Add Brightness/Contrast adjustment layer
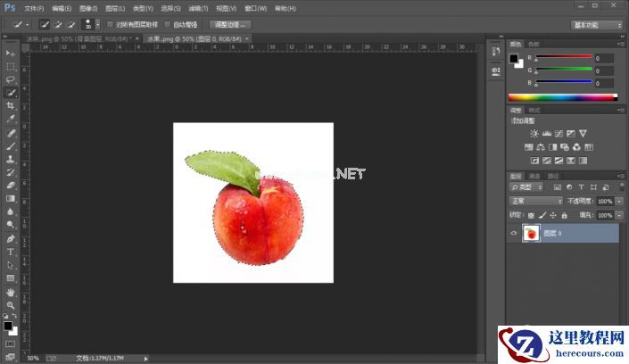The image size is (629, 364). (x=534, y=134)
